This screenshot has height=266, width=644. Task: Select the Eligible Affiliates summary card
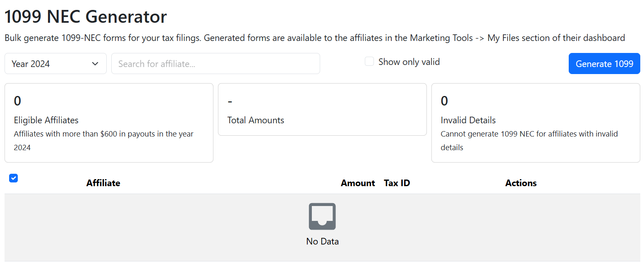tap(109, 123)
